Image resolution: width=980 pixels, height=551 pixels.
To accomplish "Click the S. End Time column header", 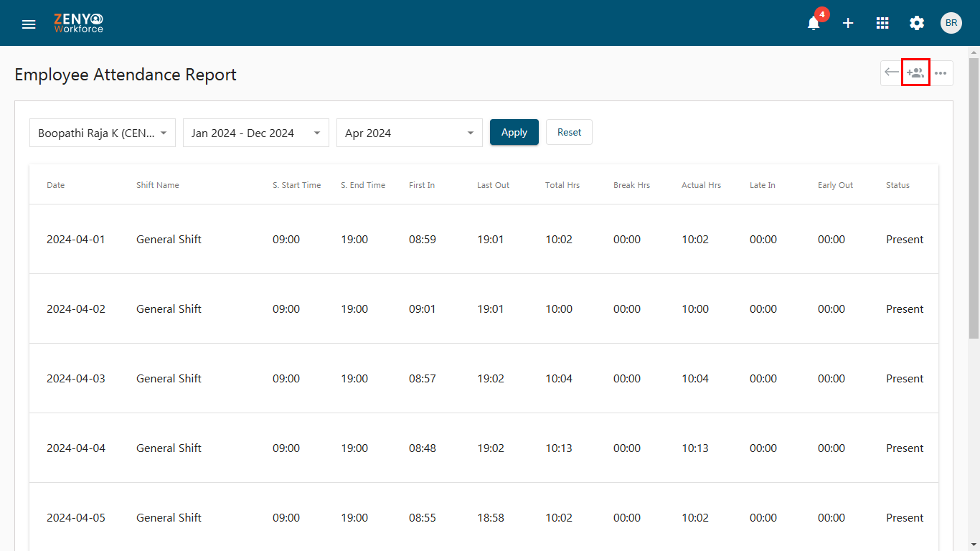I will pyautogui.click(x=363, y=185).
